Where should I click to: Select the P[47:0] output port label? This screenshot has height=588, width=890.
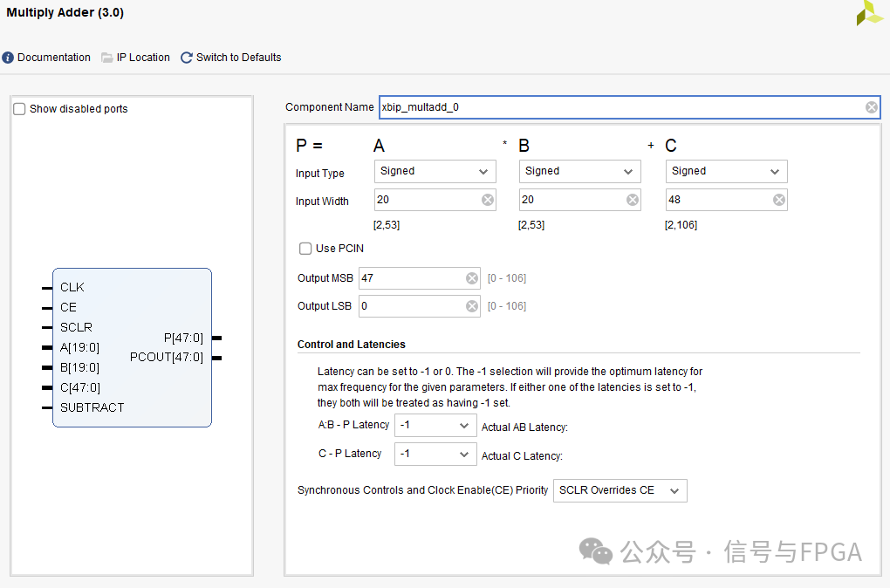click(183, 338)
